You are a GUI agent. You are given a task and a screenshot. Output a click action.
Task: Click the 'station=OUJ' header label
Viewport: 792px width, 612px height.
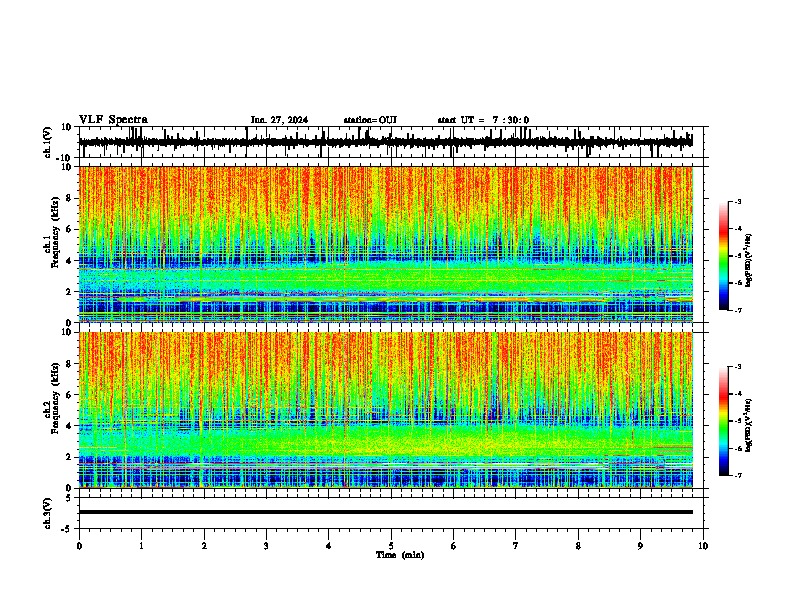click(370, 120)
